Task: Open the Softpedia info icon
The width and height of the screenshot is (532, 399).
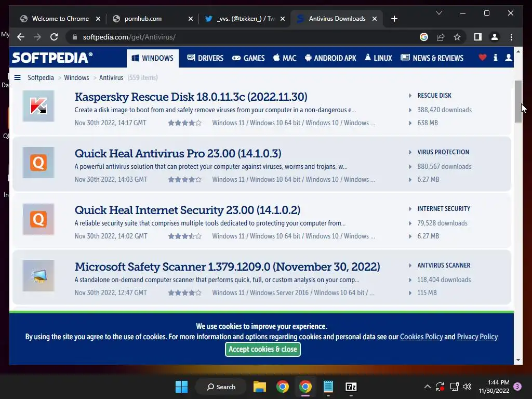Action: click(x=495, y=58)
